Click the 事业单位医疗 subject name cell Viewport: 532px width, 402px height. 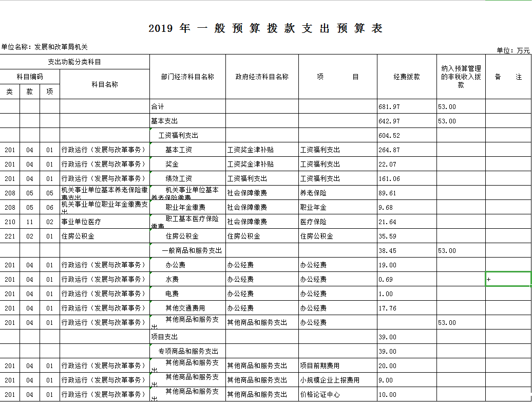105,222
